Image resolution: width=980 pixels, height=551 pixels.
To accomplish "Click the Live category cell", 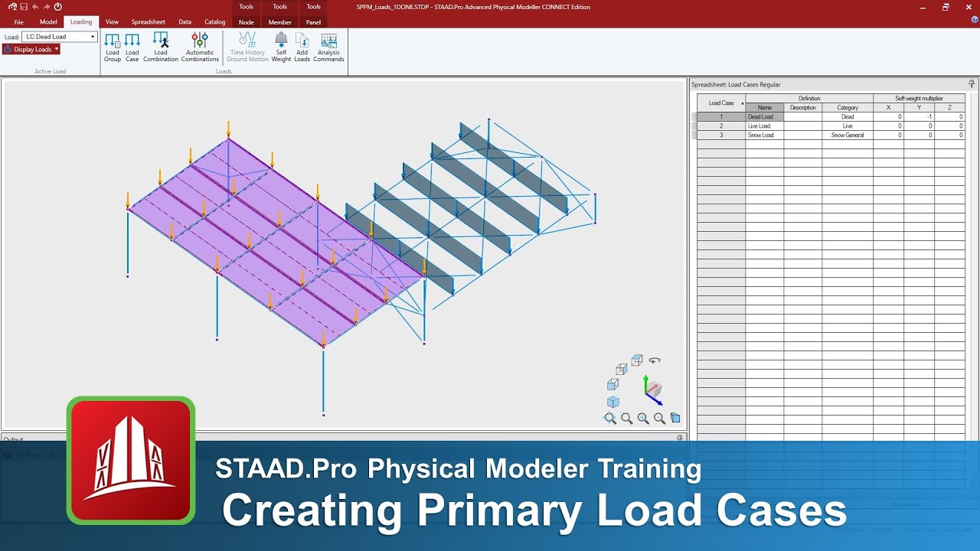I will (848, 126).
